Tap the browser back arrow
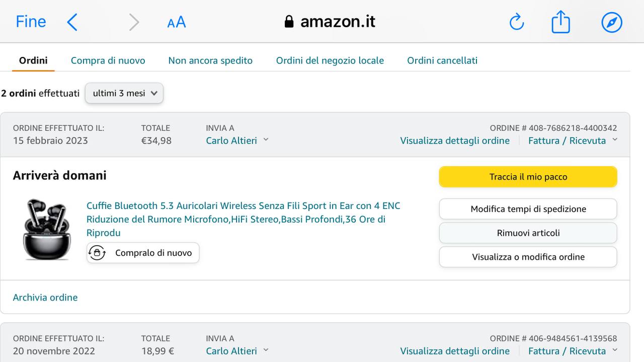Image resolution: width=644 pixels, height=362 pixels. point(72,22)
